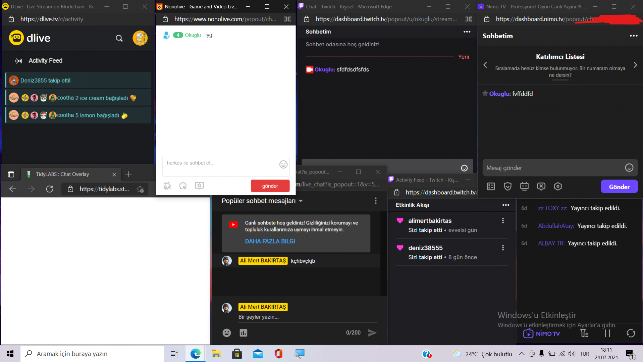Go to next Nimo participant list page

[x=635, y=65]
